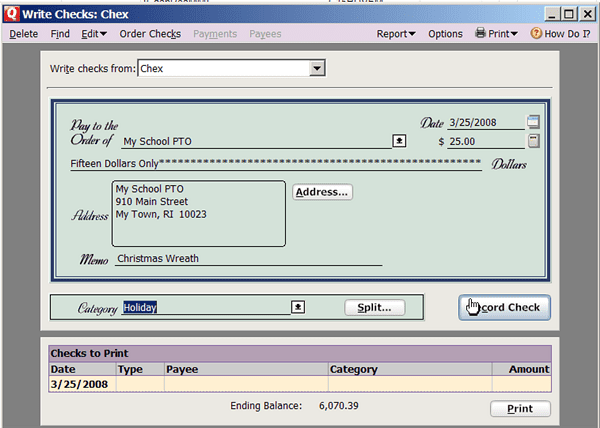Viewport: 600px width, 428px height.
Task: Click the payee field My School PTO
Action: pyautogui.click(x=256, y=142)
